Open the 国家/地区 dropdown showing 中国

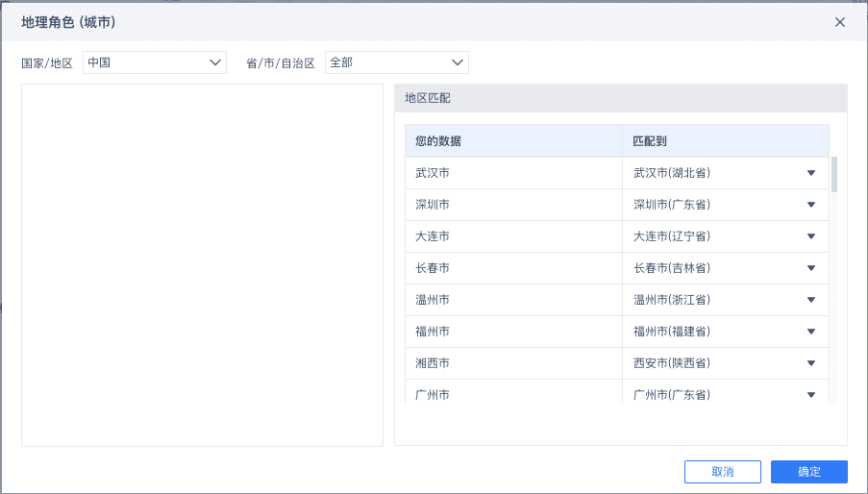tap(154, 63)
